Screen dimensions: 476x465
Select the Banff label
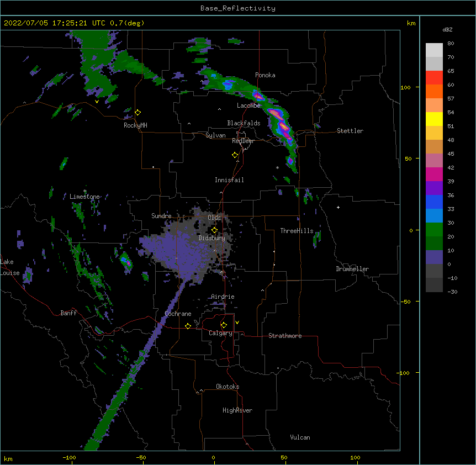68,313
